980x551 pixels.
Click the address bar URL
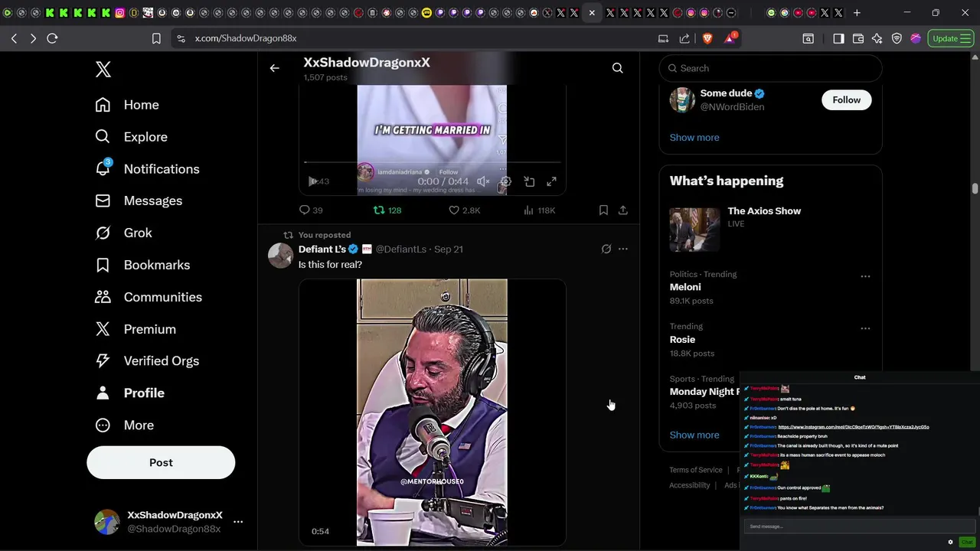(246, 38)
